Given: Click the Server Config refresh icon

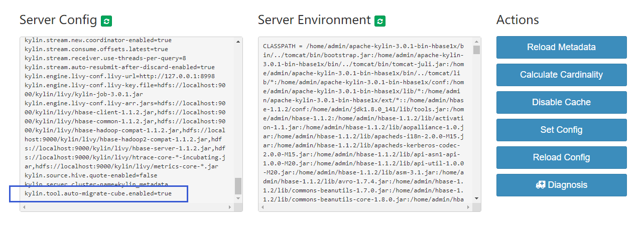Looking at the screenshot, I should click(106, 21).
